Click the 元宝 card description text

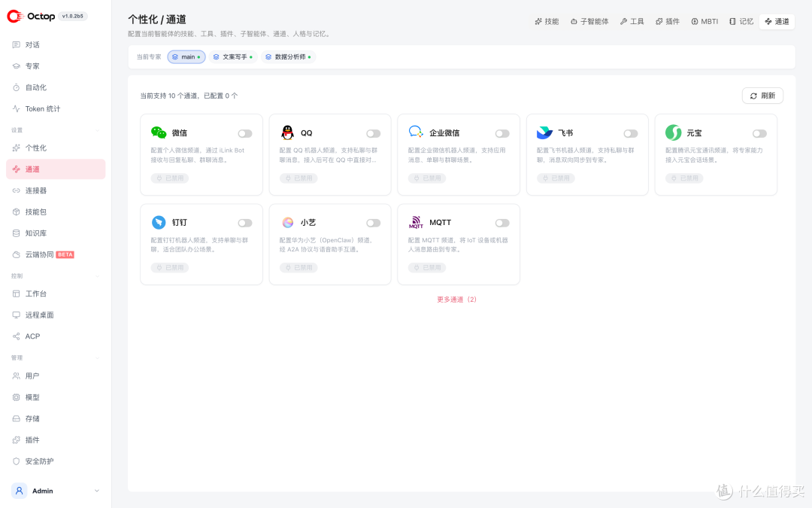pyautogui.click(x=714, y=155)
